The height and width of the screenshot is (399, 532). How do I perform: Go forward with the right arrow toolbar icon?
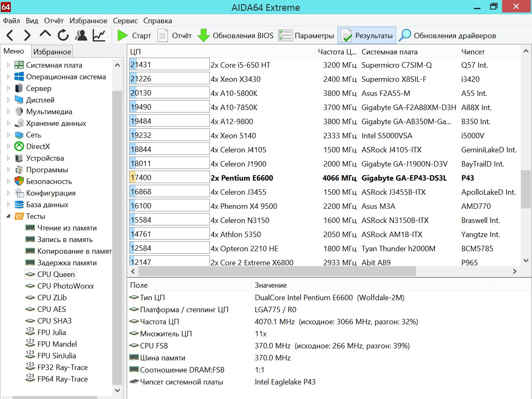point(27,35)
